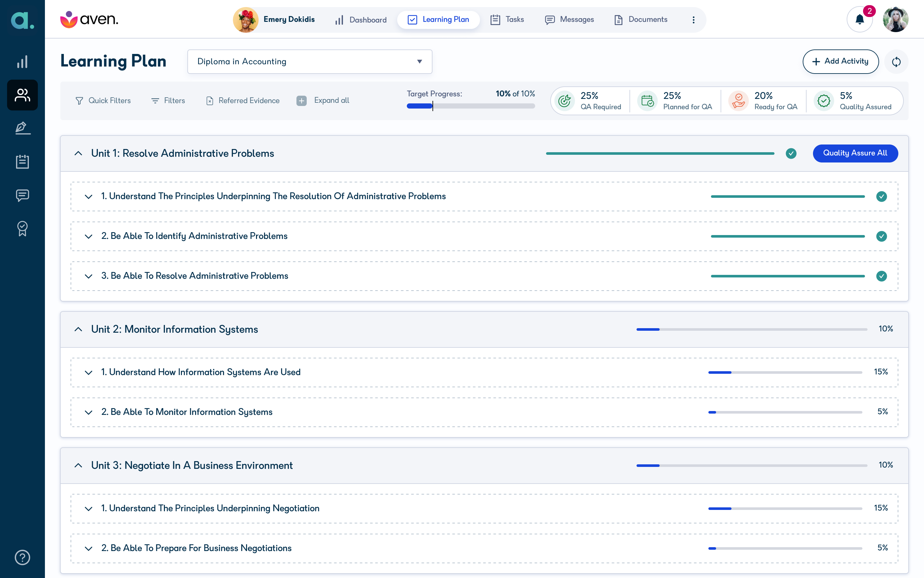Click 5% Quality Assured stat

[x=853, y=101]
